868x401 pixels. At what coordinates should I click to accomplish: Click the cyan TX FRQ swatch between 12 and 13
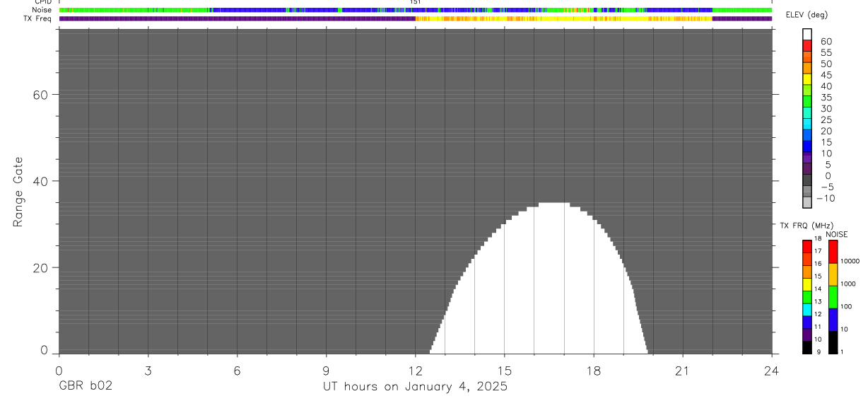807,309
